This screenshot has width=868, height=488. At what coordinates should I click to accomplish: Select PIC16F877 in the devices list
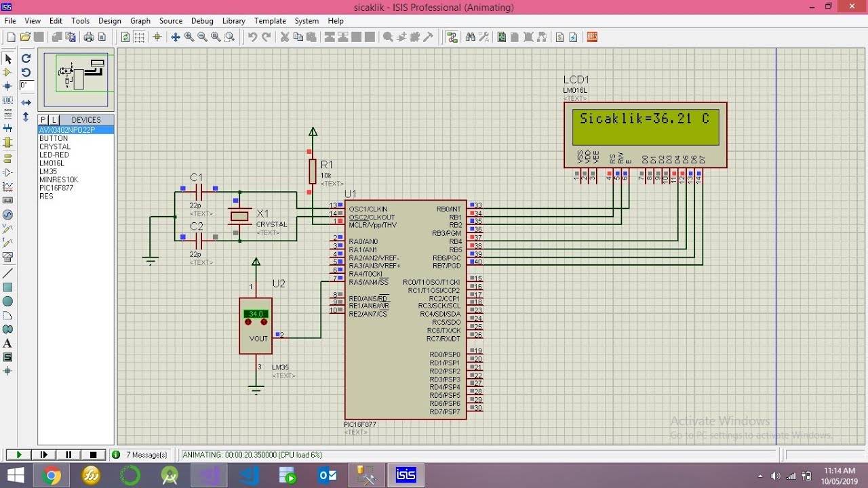pos(56,188)
